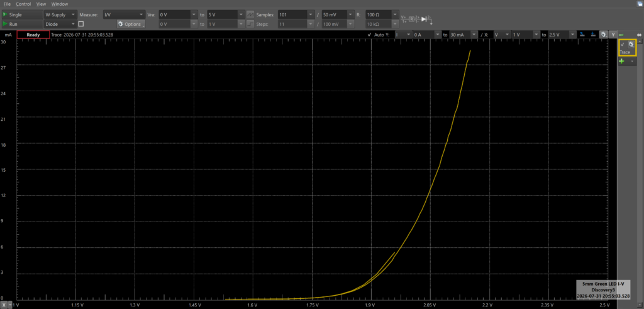Open the Y axis quantity I dropdown
The image size is (644, 309).
(402, 35)
